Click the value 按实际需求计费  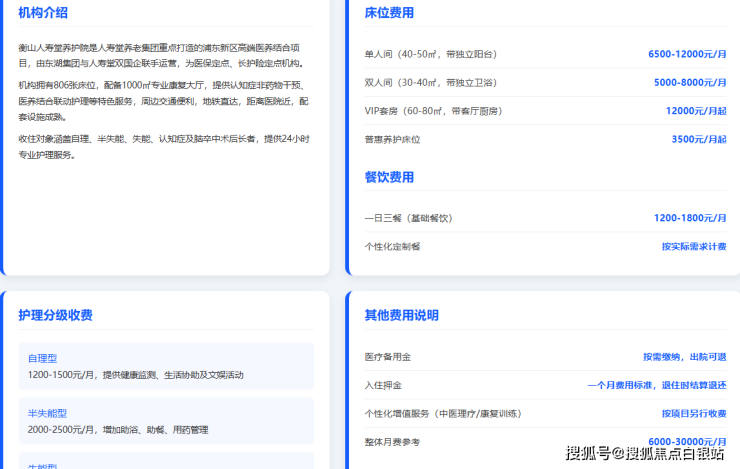click(694, 247)
